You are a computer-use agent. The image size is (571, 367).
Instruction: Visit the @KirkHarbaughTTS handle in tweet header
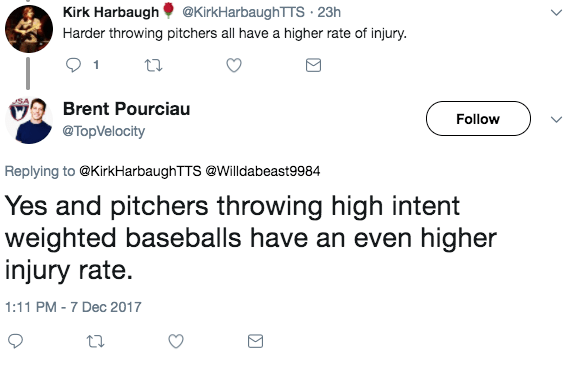(x=243, y=12)
